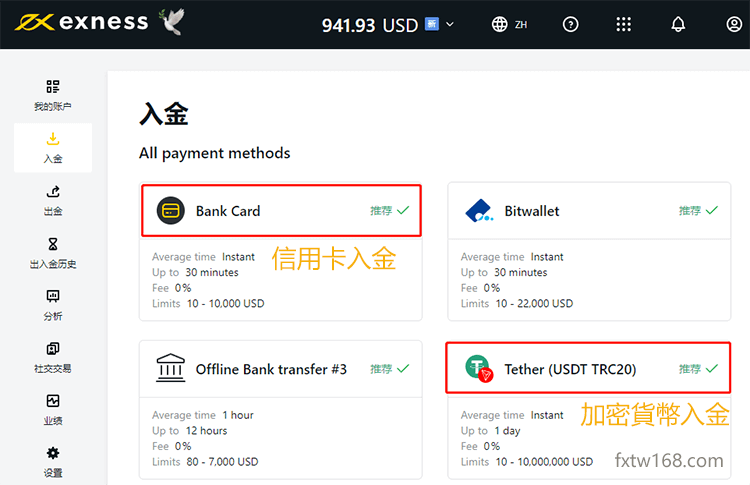
Task: Open 设置 gear in sidebar
Action: 53,461
